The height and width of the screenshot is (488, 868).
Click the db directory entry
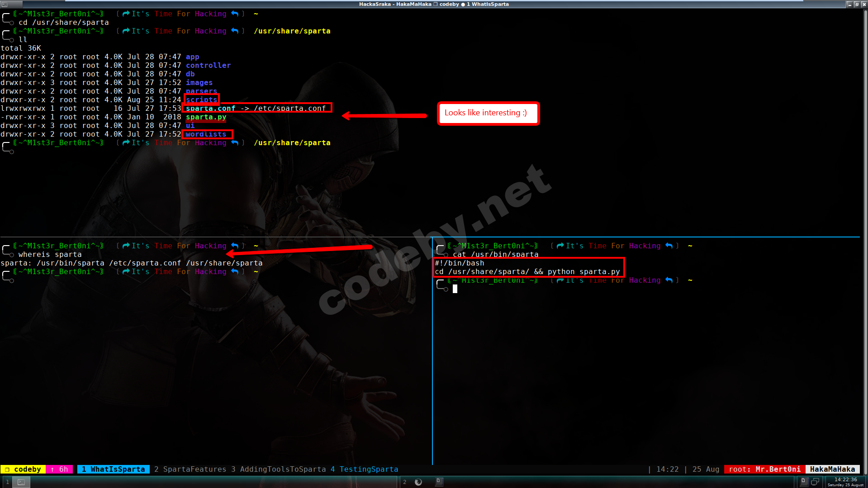point(190,74)
